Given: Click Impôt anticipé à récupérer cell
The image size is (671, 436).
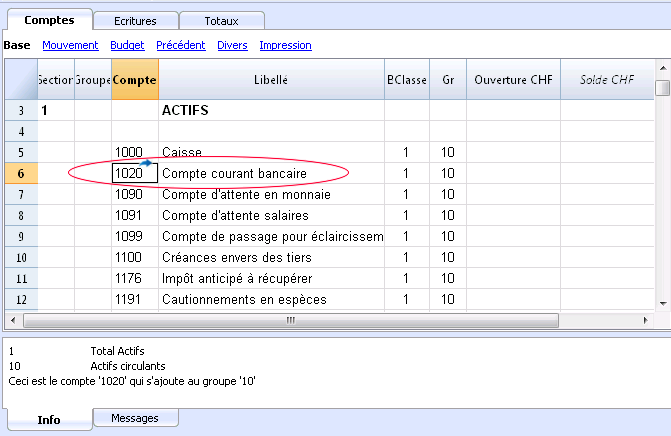Looking at the screenshot, I should click(271, 278).
